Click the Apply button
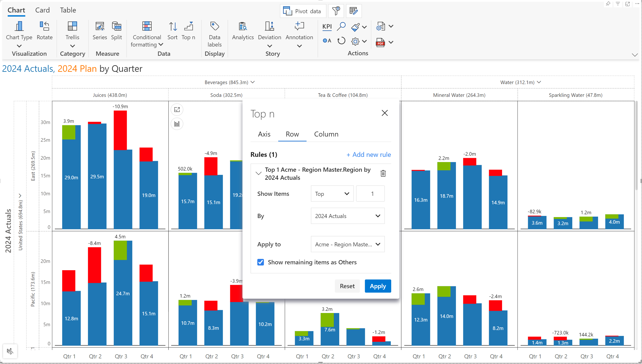642x364 pixels. pyautogui.click(x=378, y=286)
